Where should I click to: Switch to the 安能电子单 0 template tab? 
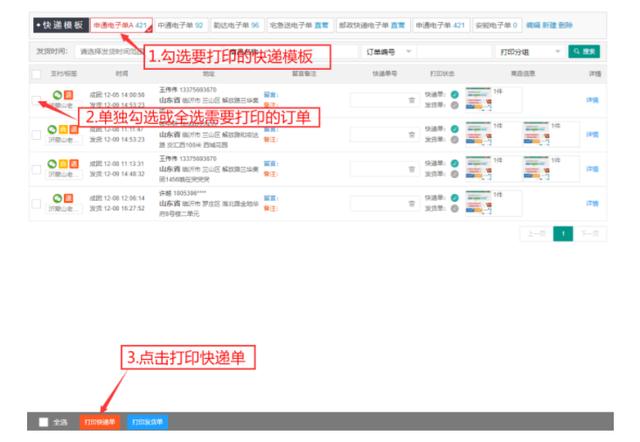pyautogui.click(x=496, y=25)
